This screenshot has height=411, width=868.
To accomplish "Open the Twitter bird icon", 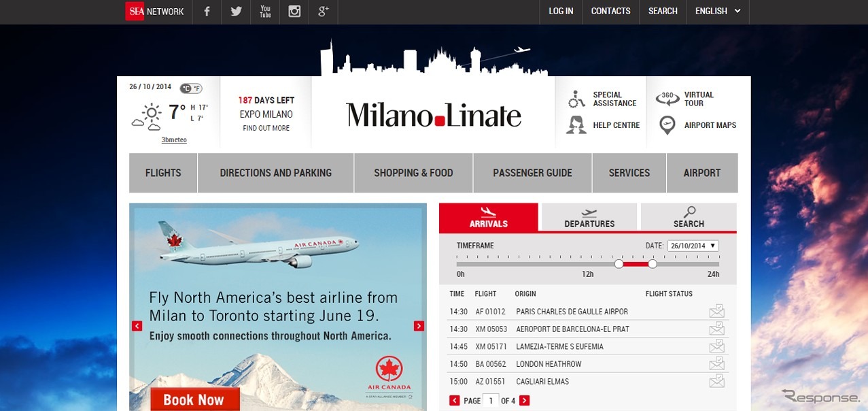I will pos(236,12).
